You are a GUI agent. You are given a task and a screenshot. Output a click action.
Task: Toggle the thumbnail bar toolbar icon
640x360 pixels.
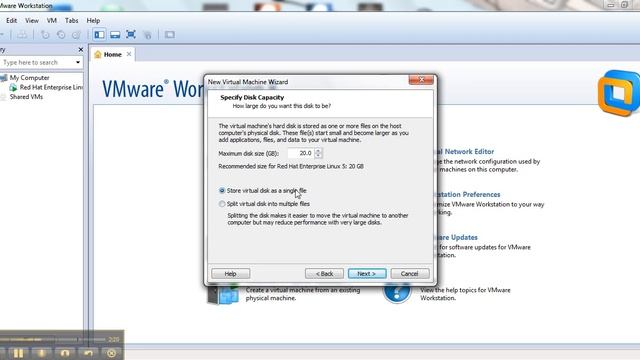(x=115, y=35)
